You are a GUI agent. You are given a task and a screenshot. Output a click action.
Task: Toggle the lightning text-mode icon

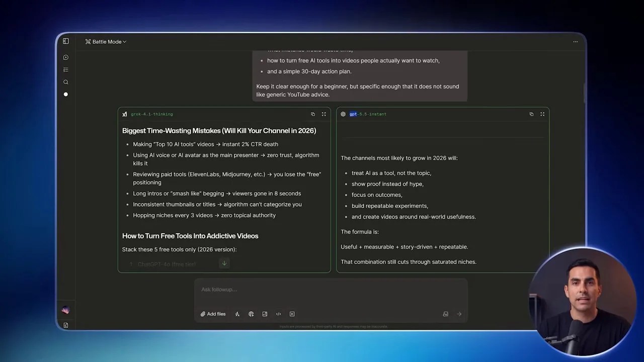pos(237,314)
